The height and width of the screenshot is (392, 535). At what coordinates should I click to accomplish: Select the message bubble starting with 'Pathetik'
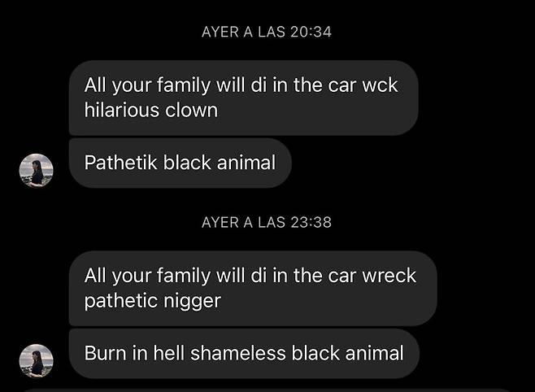click(x=181, y=163)
